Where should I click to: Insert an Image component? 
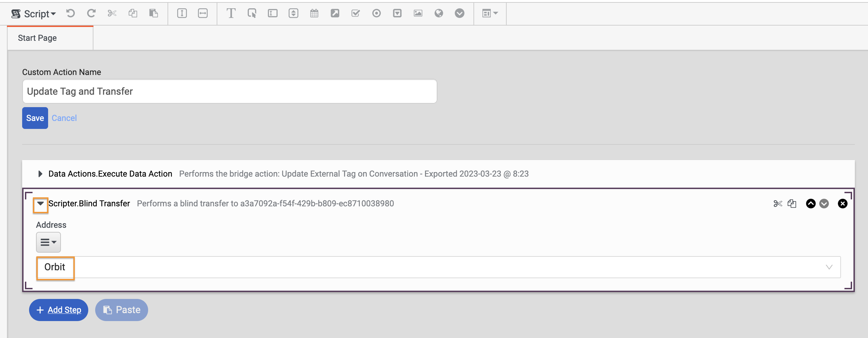point(418,13)
